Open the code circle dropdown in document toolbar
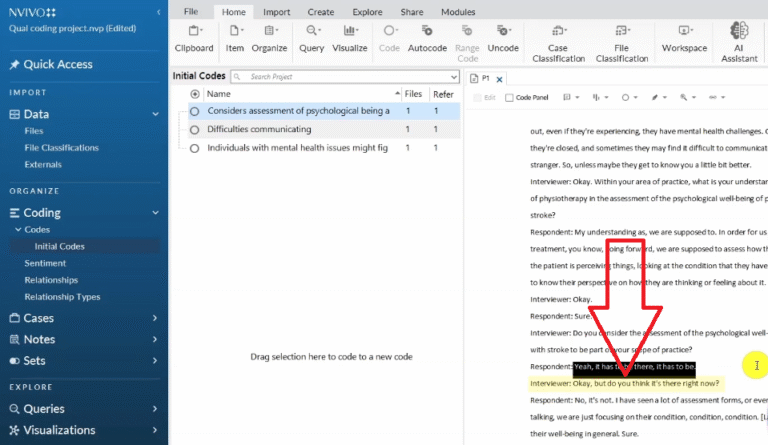768x445 pixels. tap(629, 97)
